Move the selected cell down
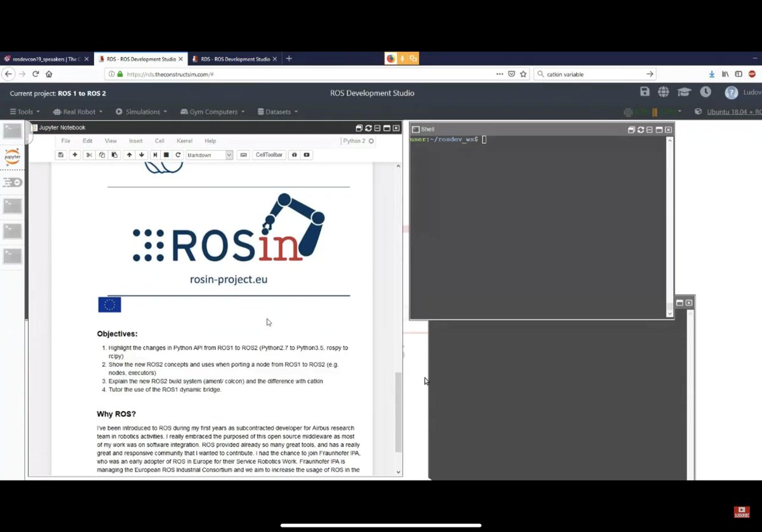This screenshot has height=532, width=762. point(142,155)
